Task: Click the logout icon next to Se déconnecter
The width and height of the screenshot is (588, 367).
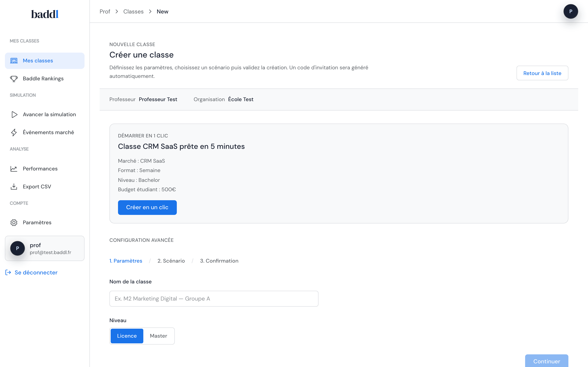Action: [x=8, y=272]
